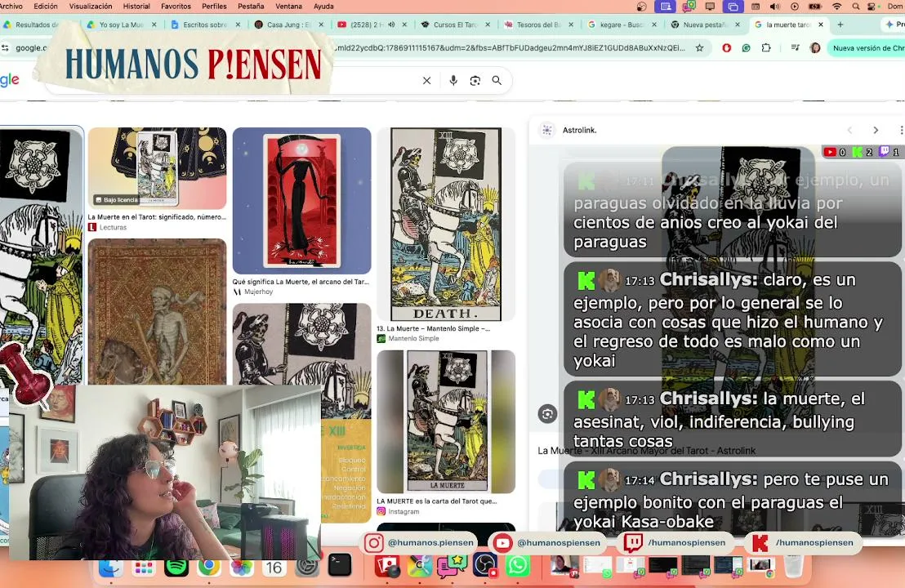Screen dimensions: 905x588
Task: Open System Settings gear in dock
Action: tap(307, 568)
